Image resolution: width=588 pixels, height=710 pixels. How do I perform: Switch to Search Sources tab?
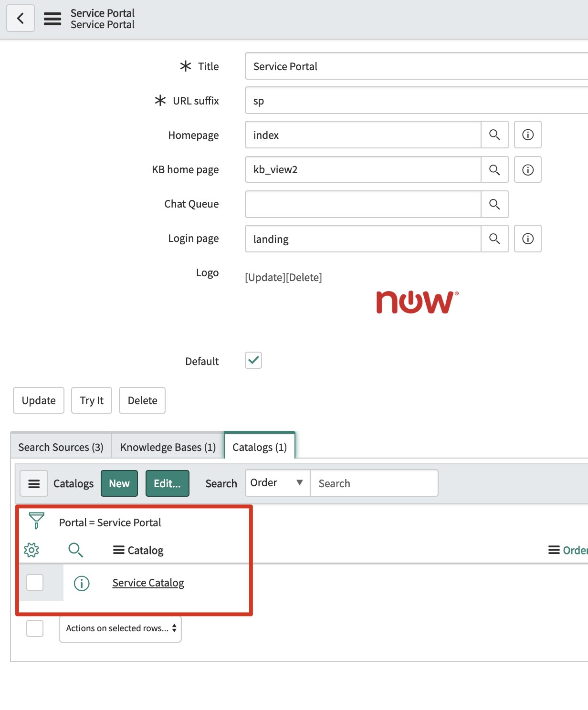61,447
